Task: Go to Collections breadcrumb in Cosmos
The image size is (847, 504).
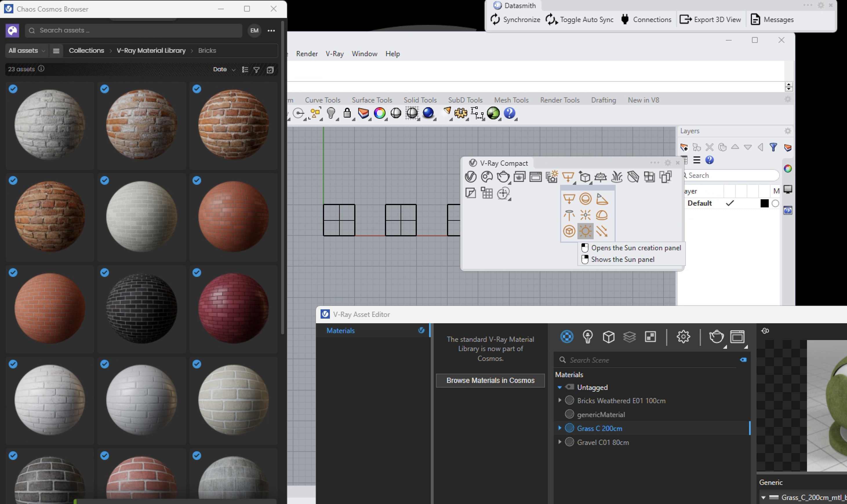Action: 86,51
